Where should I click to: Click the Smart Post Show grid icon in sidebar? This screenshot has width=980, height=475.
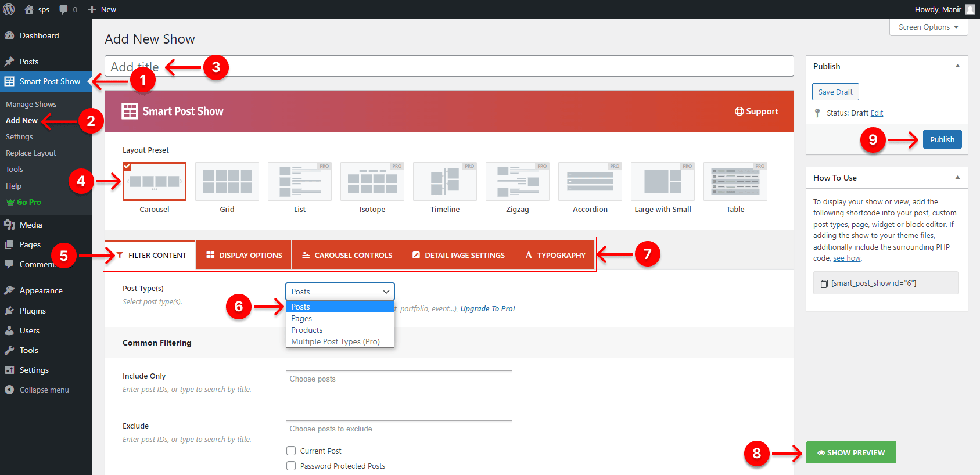pyautogui.click(x=9, y=81)
